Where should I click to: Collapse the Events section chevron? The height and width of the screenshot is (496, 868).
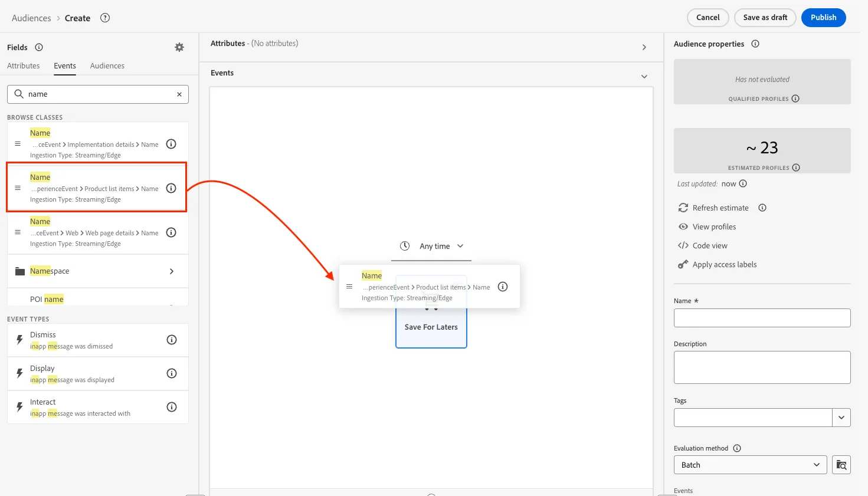[x=644, y=77]
